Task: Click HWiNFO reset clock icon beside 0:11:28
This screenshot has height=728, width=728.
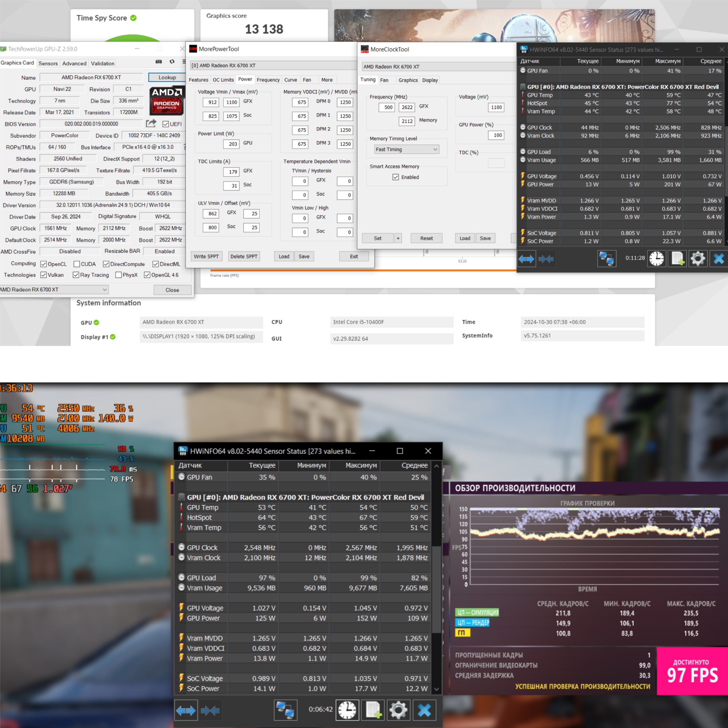Action: tap(656, 259)
